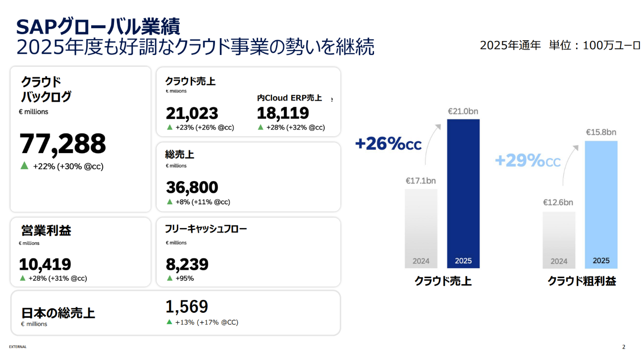Screen dimensions: 644x351
Task: Click the green triangle beside +28% (+31% @cc)
Action: (22, 278)
